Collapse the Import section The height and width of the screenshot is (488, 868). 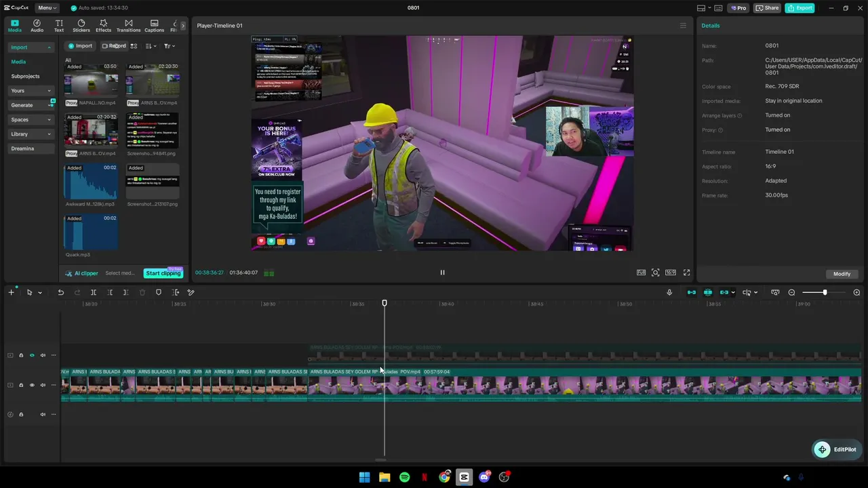pos(31,47)
